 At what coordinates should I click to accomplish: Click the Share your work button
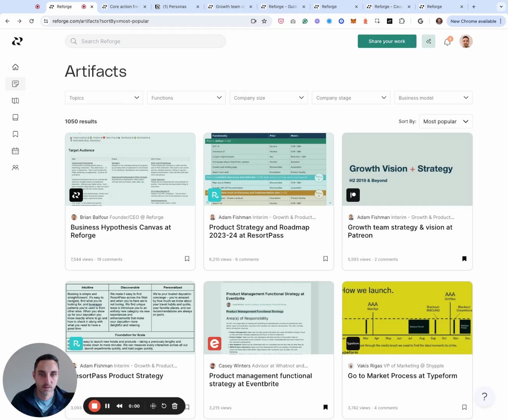387,41
